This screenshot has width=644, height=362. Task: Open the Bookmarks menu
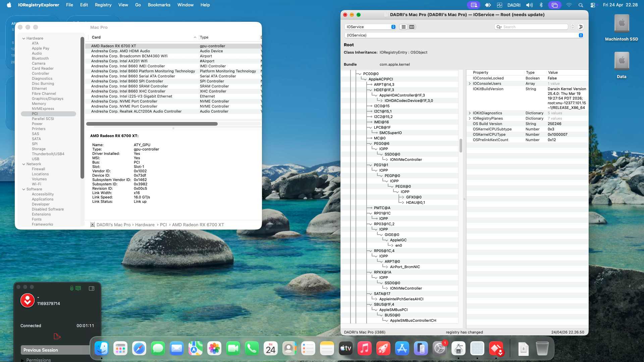[159, 5]
